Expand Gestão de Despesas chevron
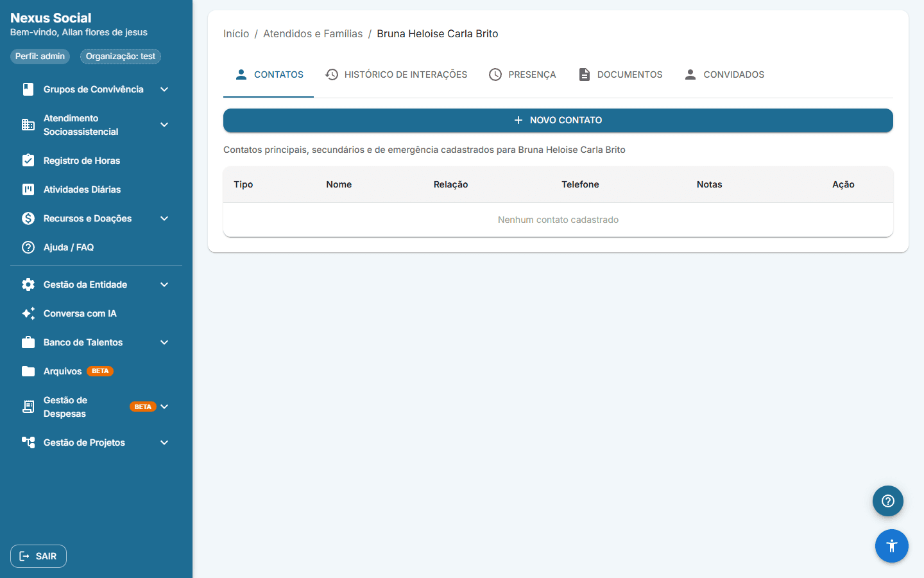 click(164, 407)
